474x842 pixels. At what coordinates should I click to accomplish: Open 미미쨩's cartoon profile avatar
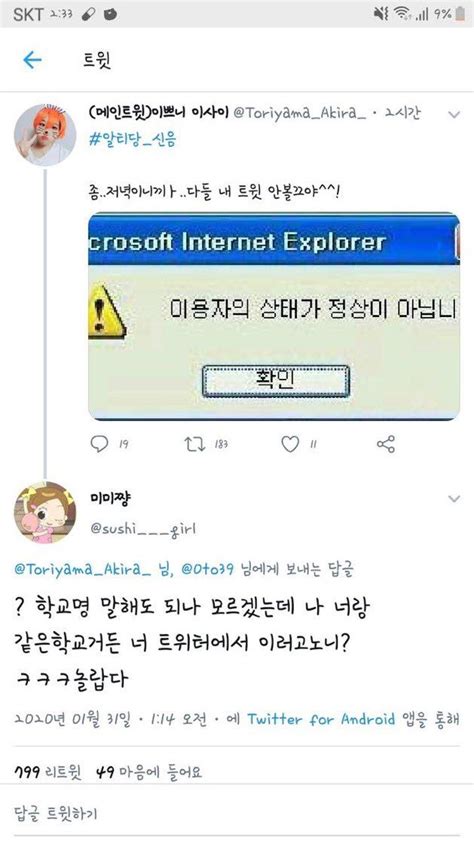coord(45,513)
